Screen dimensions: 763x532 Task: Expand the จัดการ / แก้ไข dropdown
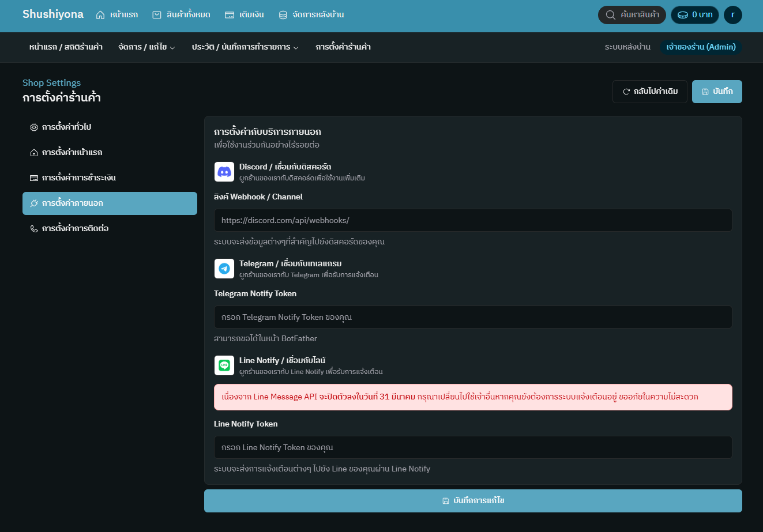pyautogui.click(x=146, y=47)
